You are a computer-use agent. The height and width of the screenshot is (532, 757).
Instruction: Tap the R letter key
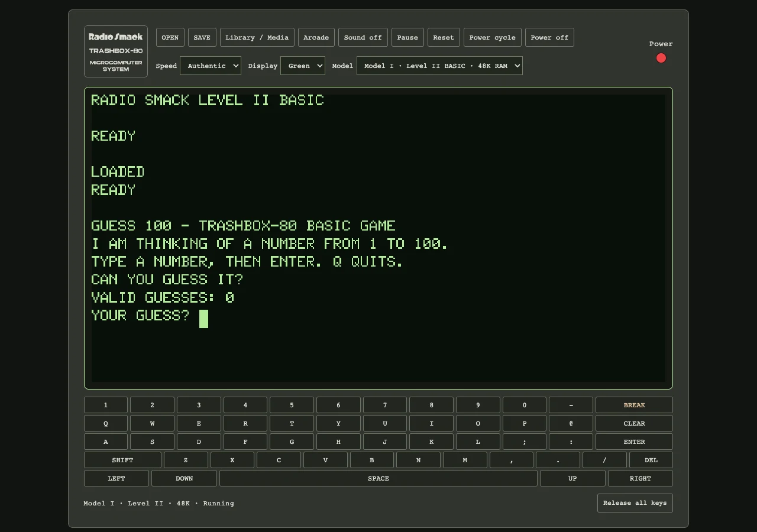pyautogui.click(x=245, y=423)
